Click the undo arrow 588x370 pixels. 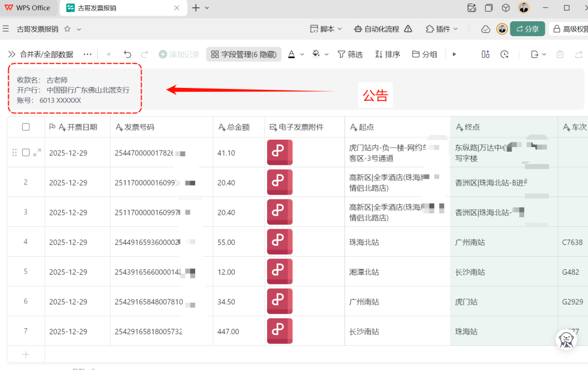click(x=127, y=55)
